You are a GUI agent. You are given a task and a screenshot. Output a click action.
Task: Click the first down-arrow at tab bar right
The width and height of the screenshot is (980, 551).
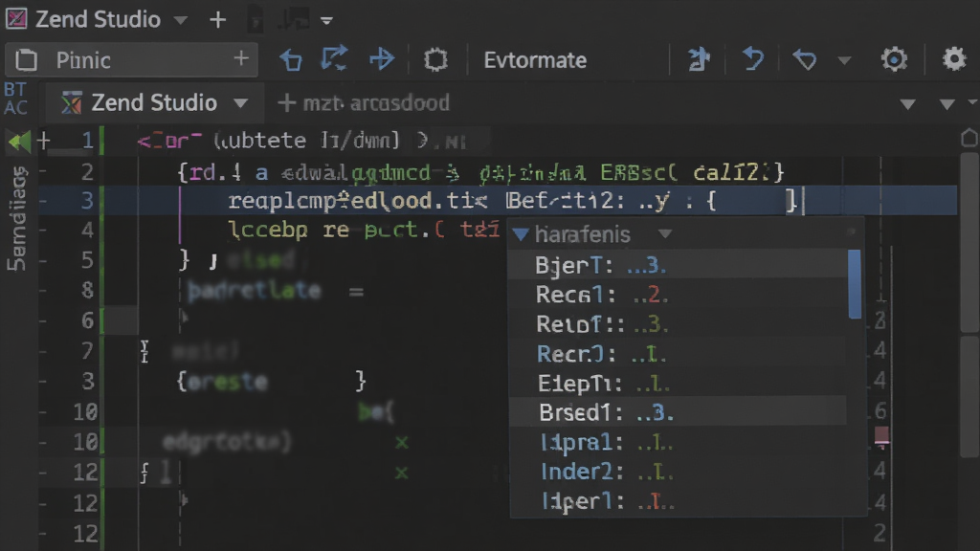click(x=907, y=104)
